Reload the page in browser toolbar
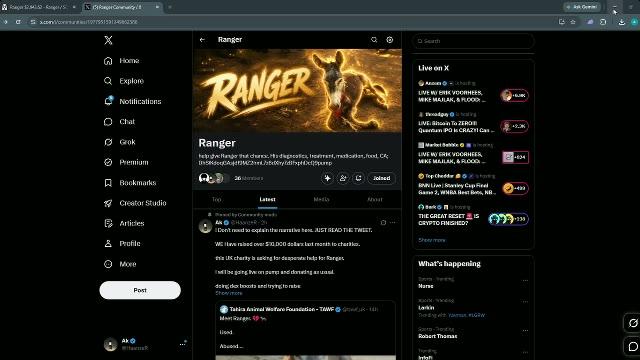 18,22
